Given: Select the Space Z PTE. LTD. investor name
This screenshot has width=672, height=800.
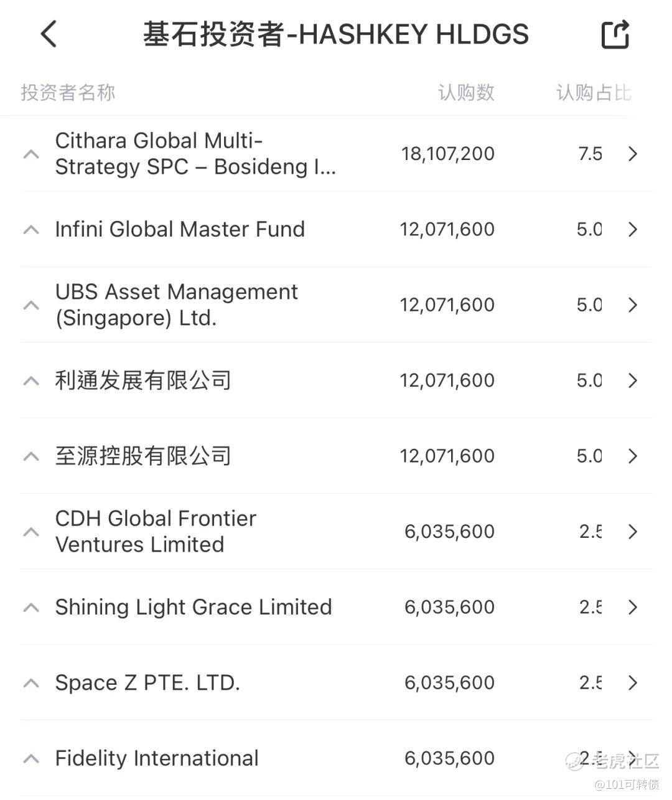Looking at the screenshot, I should [147, 683].
